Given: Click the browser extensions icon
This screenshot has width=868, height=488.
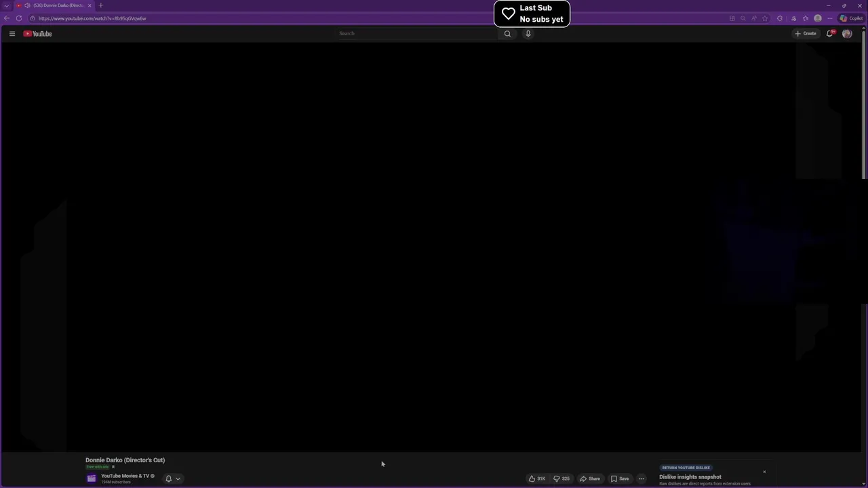Looking at the screenshot, I should point(780,18).
